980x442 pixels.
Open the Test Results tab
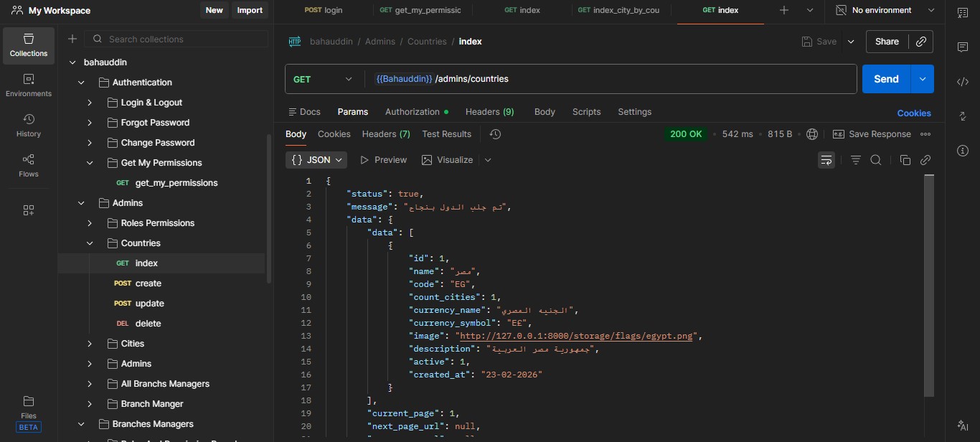pos(446,134)
